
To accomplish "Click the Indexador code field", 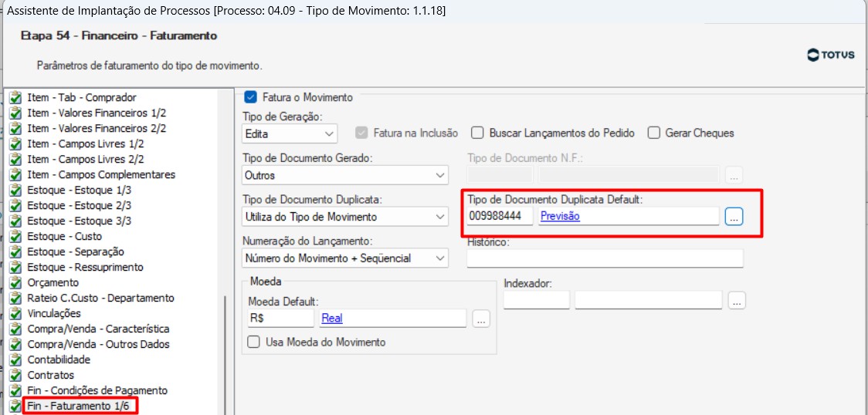I will 537,300.
